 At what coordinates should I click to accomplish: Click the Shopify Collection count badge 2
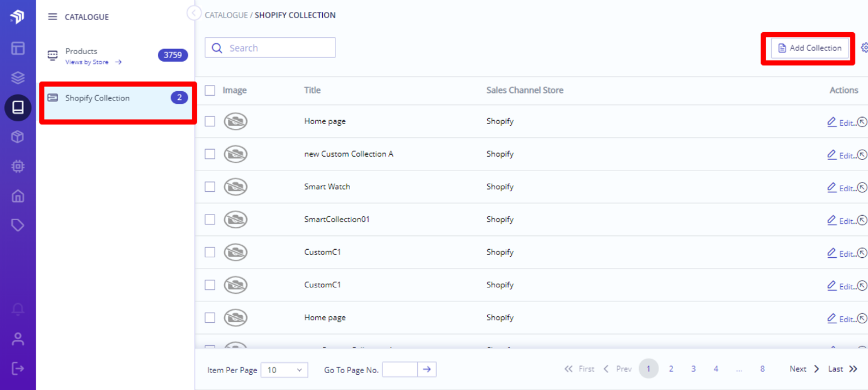[179, 97]
